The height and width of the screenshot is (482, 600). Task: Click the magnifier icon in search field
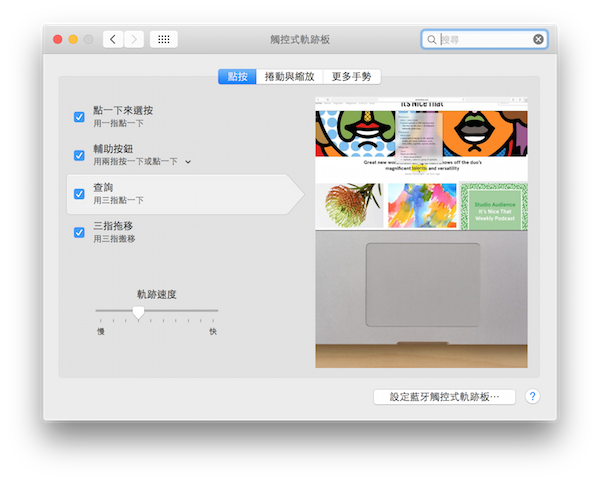[431, 39]
